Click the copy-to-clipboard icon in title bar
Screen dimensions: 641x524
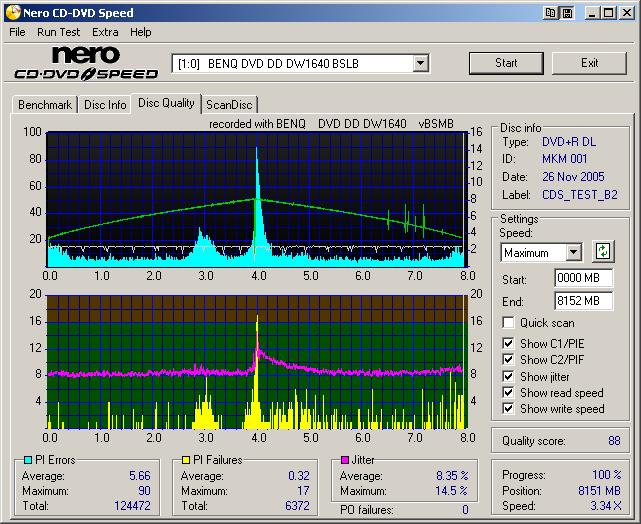(x=550, y=13)
